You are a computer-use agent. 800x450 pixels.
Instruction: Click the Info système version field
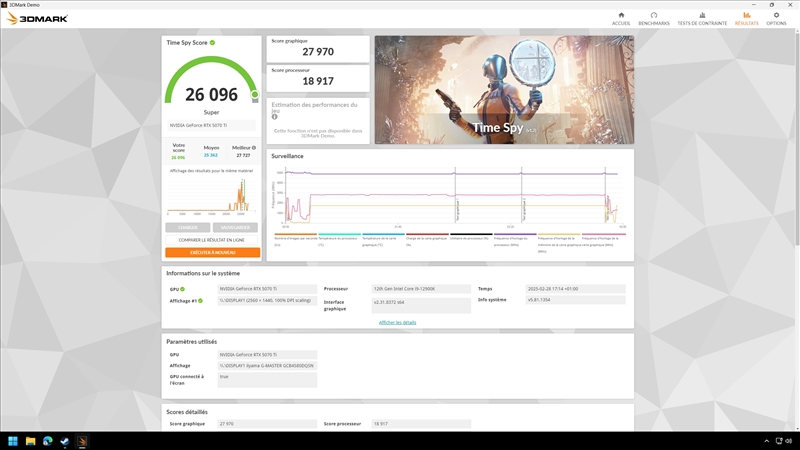click(x=576, y=300)
